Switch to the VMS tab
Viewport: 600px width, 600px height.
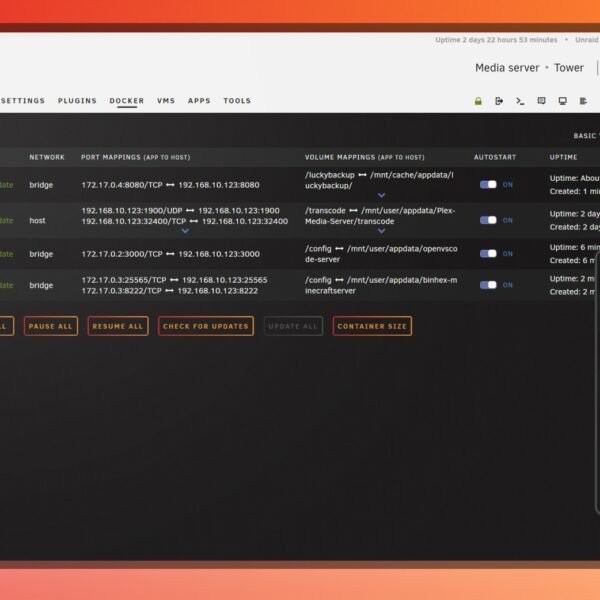(x=166, y=101)
